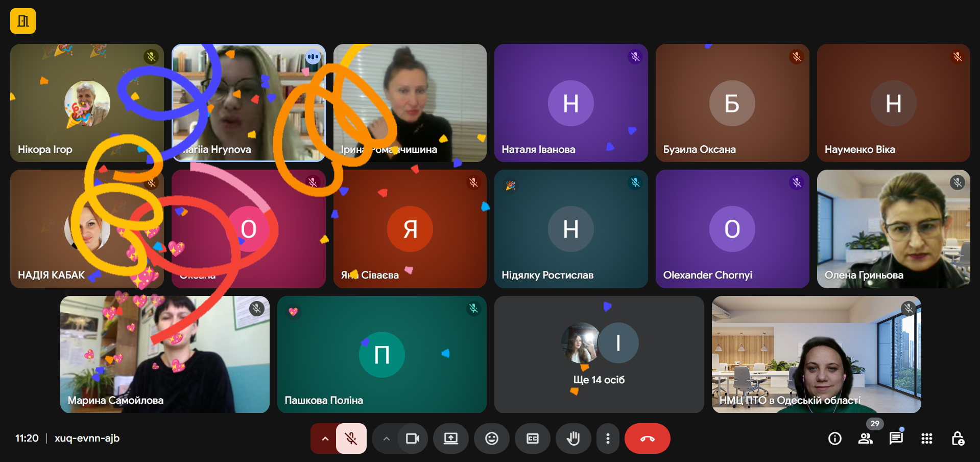The width and height of the screenshot is (980, 462).
Task: Toggle the camera on or off
Action: [x=412, y=438]
